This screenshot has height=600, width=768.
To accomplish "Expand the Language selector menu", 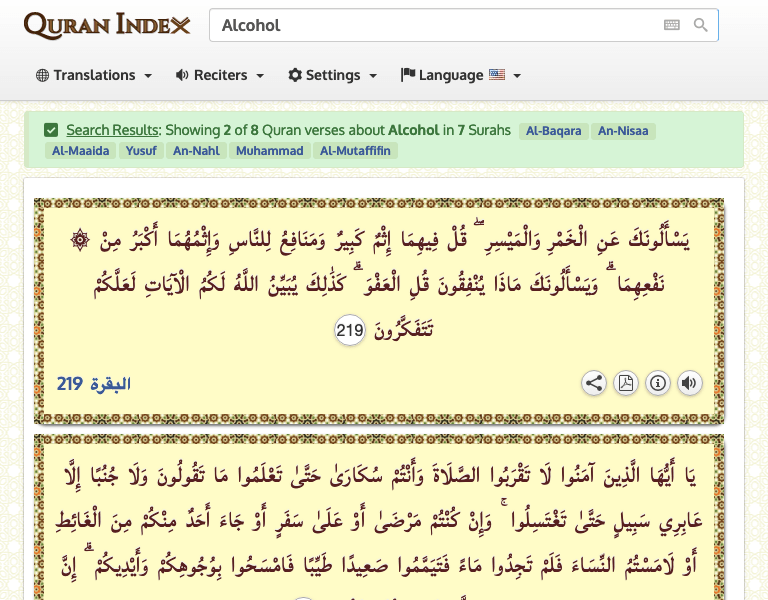I will pos(461,75).
